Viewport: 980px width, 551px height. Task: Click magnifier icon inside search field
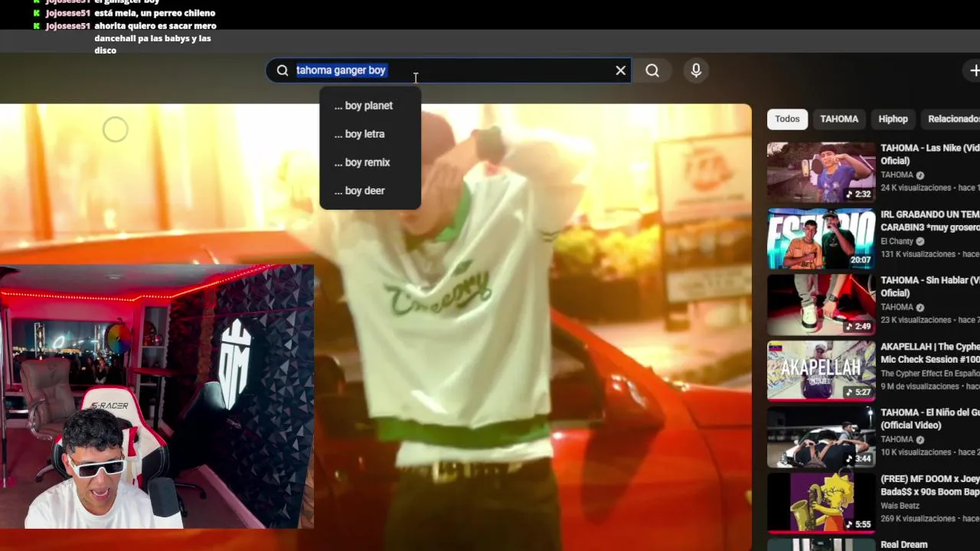point(283,70)
